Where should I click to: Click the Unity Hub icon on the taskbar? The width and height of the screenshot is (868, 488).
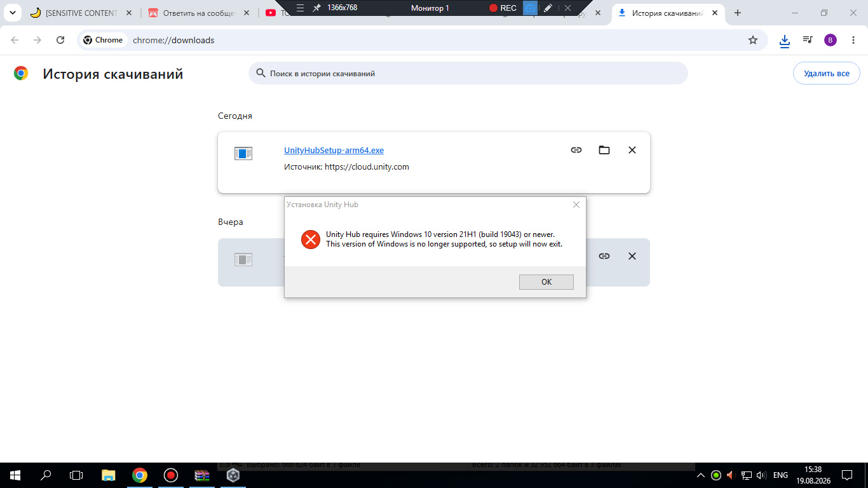point(233,475)
